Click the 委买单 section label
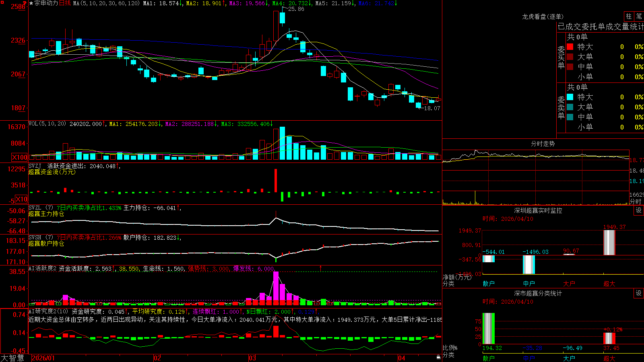 click(x=561, y=58)
